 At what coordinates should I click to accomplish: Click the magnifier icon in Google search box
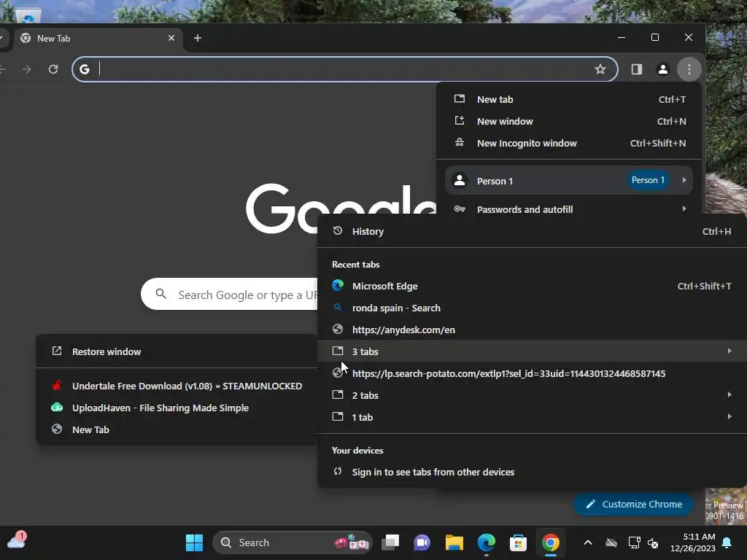[161, 294]
